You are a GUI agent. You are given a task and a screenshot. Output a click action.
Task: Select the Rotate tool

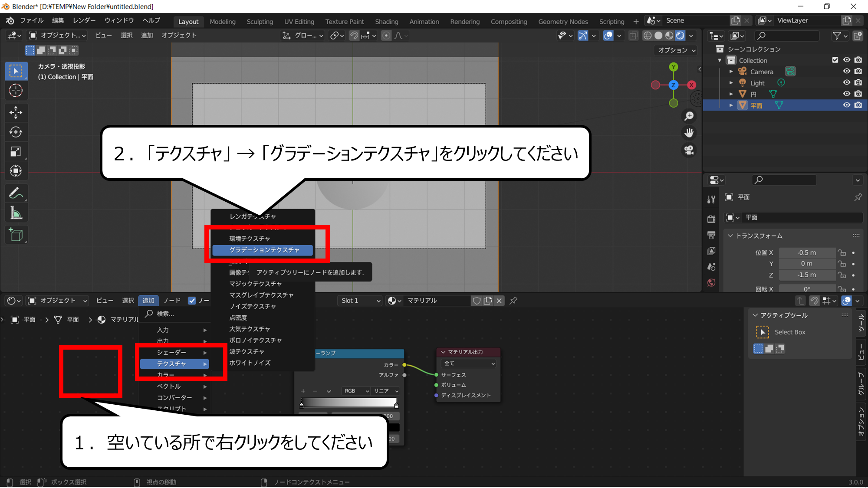pos(16,132)
